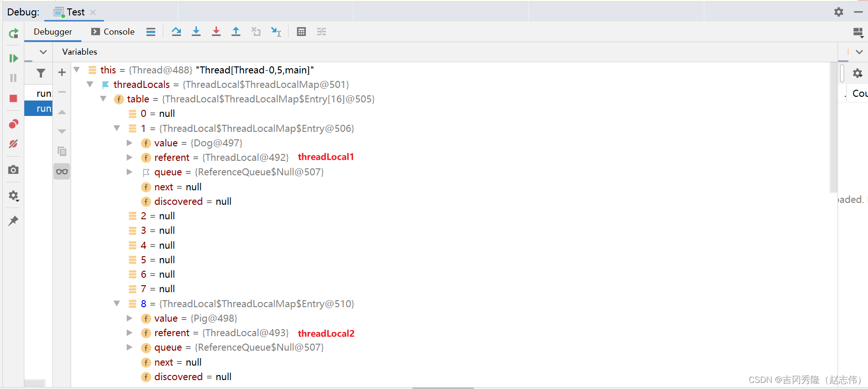Rerun the Test debug session
This screenshot has height=389, width=868.
[x=14, y=33]
